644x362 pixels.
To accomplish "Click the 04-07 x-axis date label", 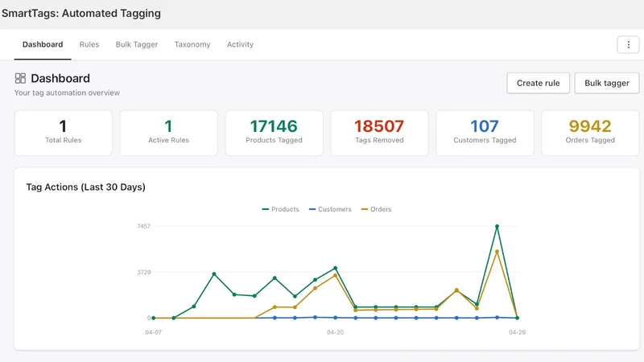I will click(153, 332).
